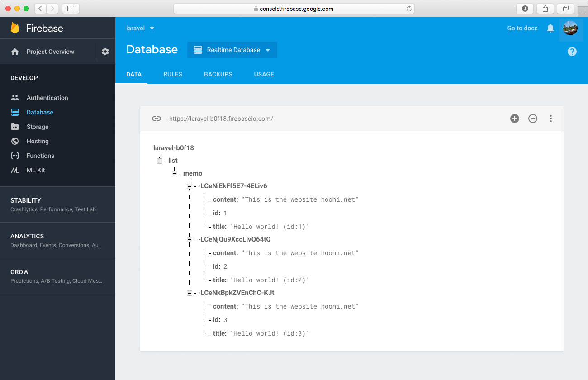Open Hosting in the sidebar
This screenshot has height=380, width=588.
[x=38, y=141]
